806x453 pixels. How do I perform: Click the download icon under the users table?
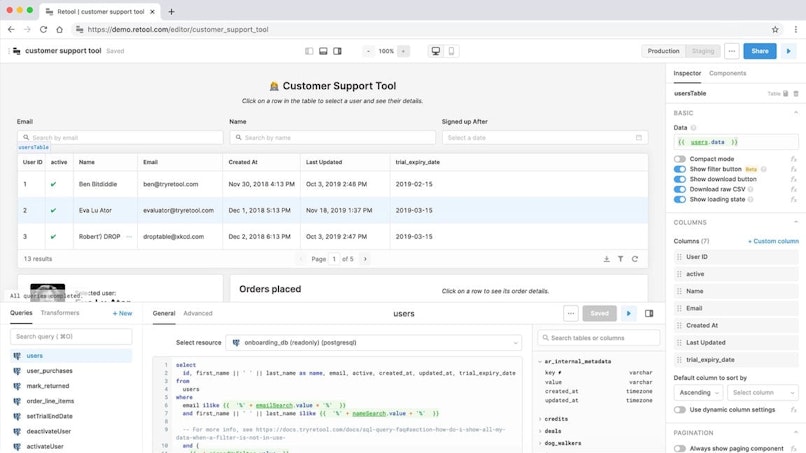pos(607,259)
